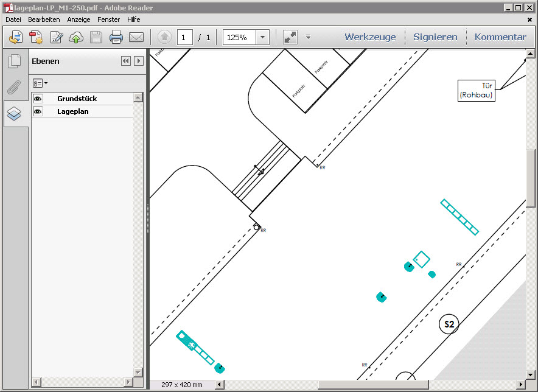Open the Datei menu
The height and width of the screenshot is (392, 538).
click(x=13, y=19)
